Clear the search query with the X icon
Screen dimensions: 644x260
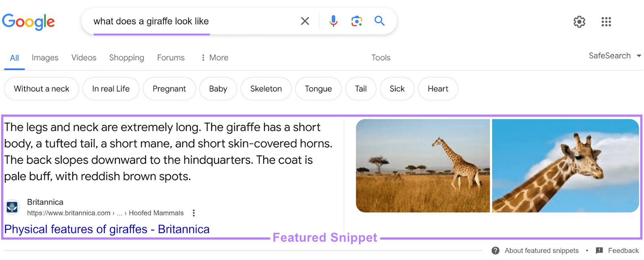tap(305, 21)
